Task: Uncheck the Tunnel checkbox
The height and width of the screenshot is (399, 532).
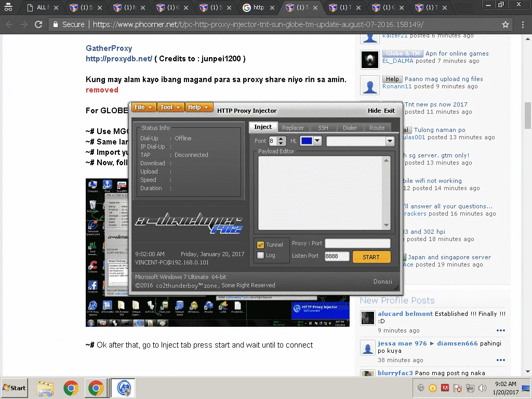Action: tap(261, 245)
